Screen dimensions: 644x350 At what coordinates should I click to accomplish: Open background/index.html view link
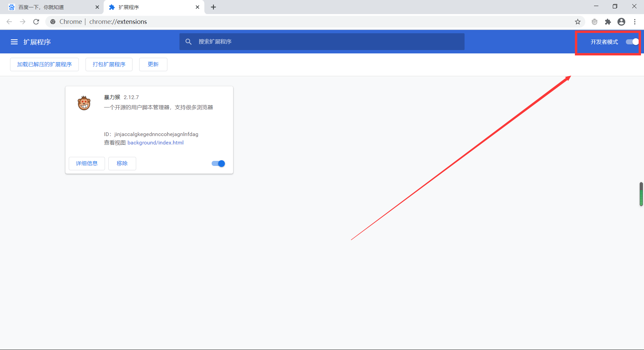(156, 143)
